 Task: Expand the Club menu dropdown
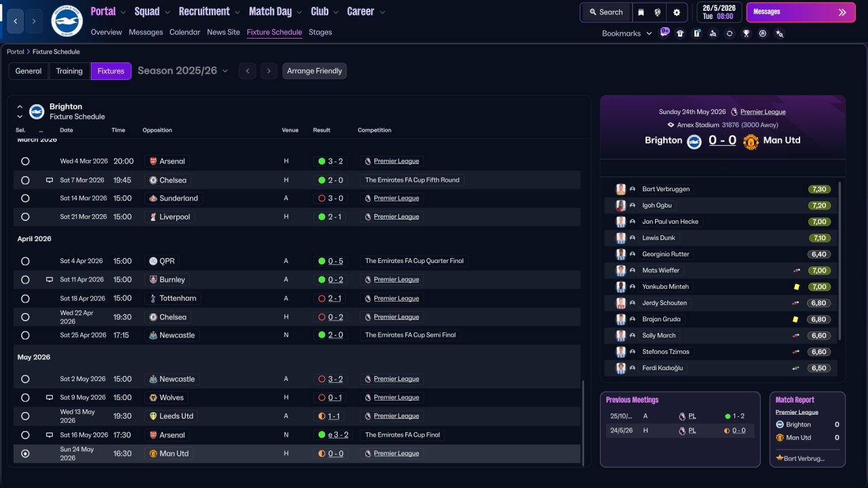(x=335, y=12)
